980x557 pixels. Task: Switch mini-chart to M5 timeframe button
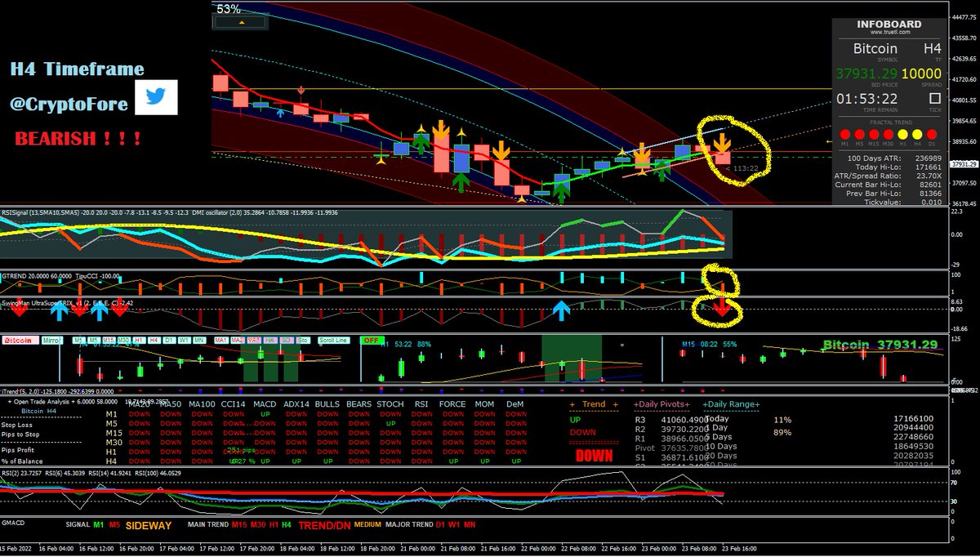tap(93, 340)
